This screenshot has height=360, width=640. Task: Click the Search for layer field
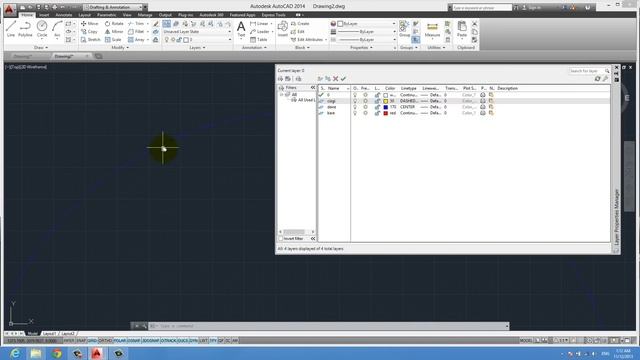[589, 71]
